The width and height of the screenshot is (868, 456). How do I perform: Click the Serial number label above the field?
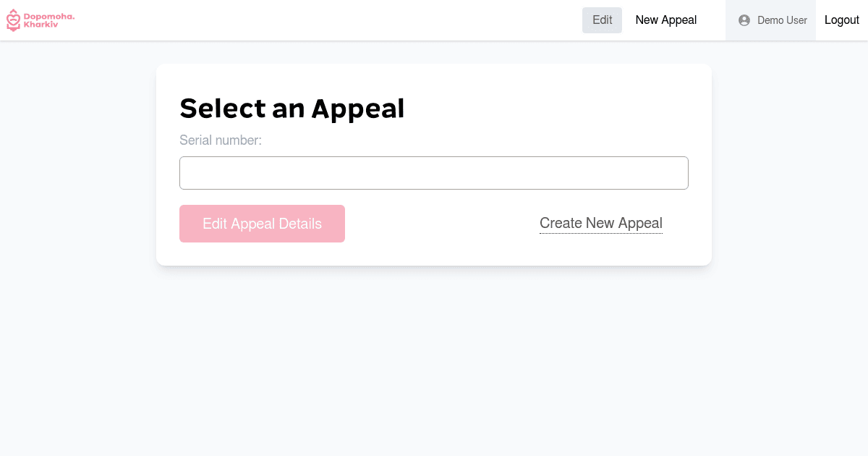(221, 140)
